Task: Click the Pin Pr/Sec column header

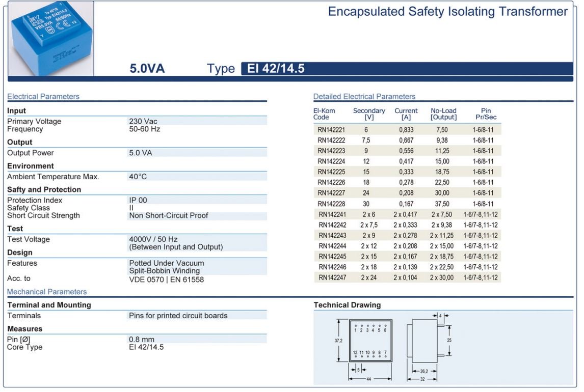Action: (x=486, y=114)
